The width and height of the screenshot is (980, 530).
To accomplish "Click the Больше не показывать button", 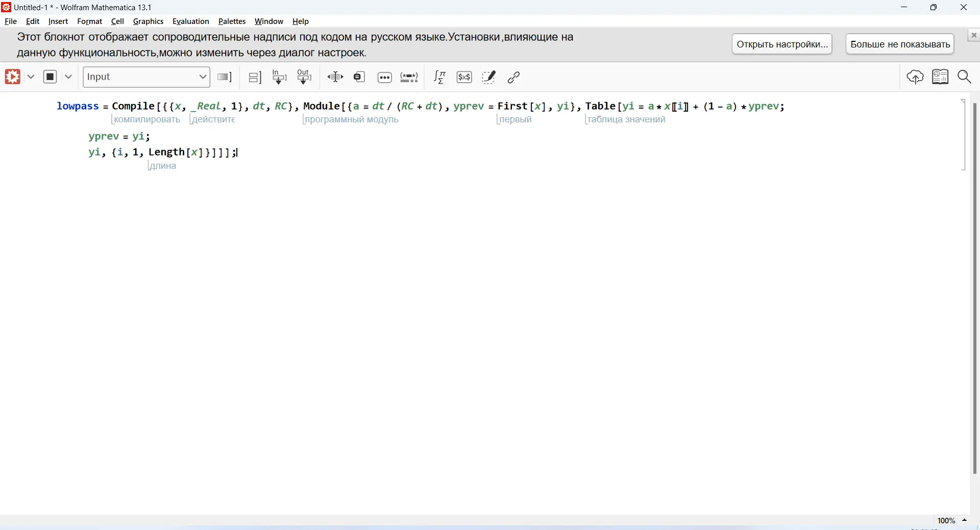I will tap(900, 44).
